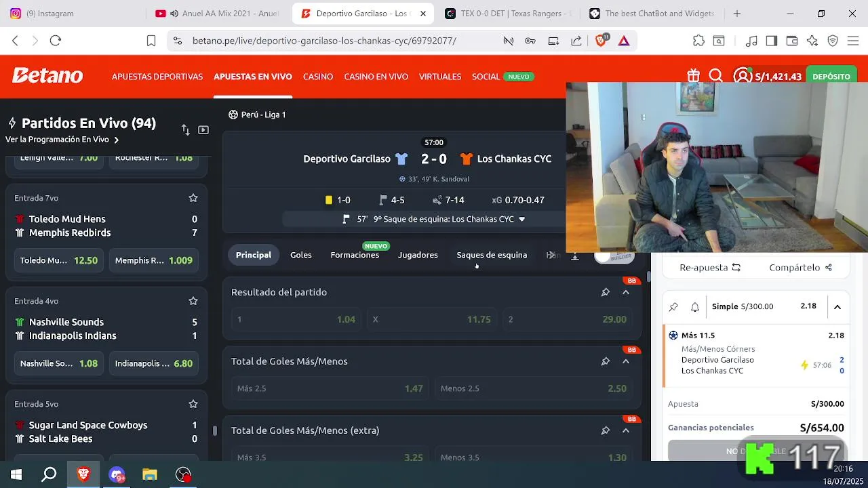Open the Leo AI sparkle icon
Viewport: 868px width, 488px height.
click(812, 41)
